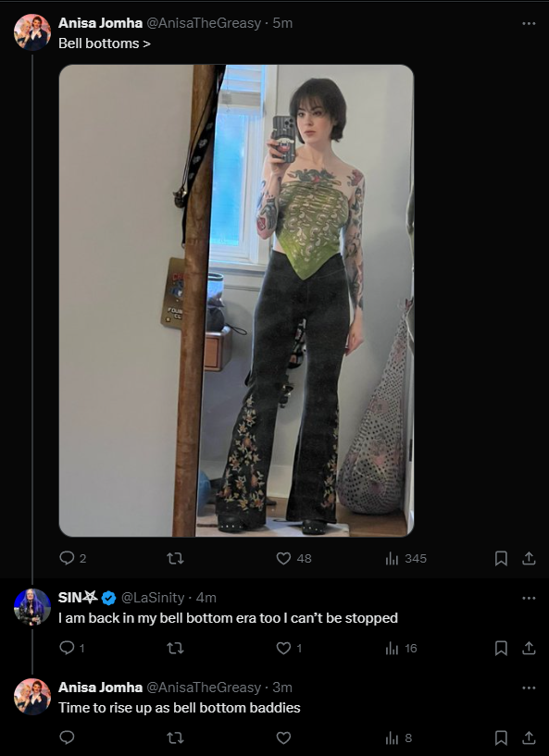The height and width of the screenshot is (756, 549).
Task: Repost SIN's bell bottom era reply
Action: click(x=175, y=648)
